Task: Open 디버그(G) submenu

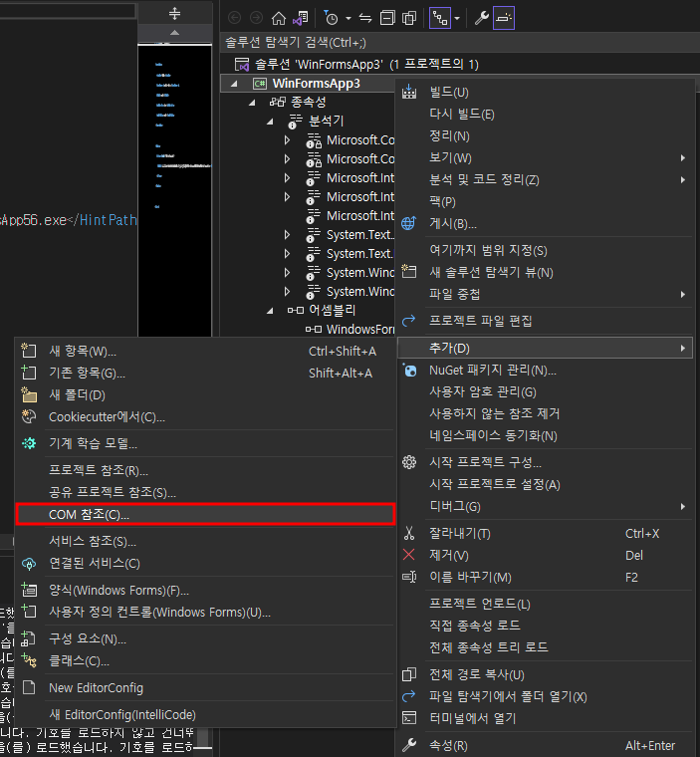Action: [x=545, y=506]
